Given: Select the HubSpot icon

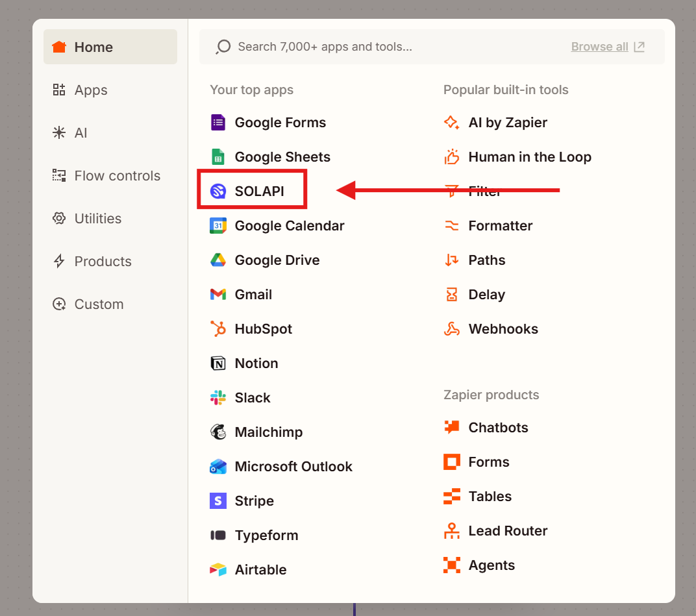Looking at the screenshot, I should [218, 329].
